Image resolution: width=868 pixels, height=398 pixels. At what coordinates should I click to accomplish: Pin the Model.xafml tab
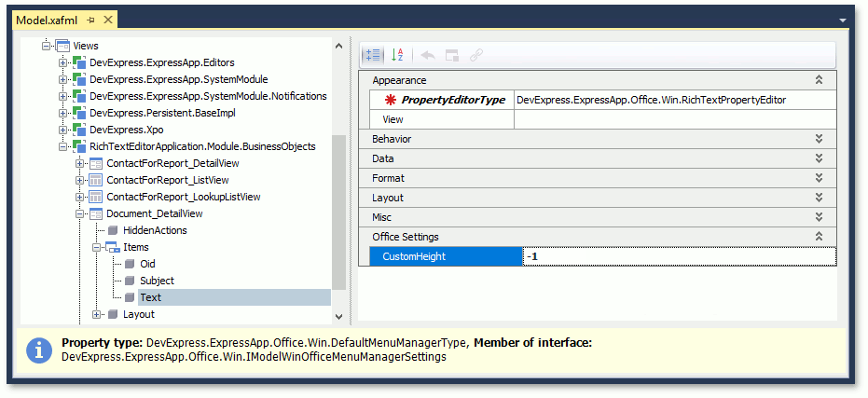pyautogui.click(x=91, y=20)
